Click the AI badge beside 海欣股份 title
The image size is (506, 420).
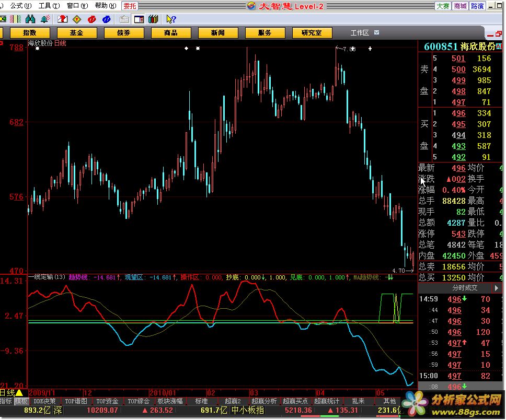click(x=499, y=46)
